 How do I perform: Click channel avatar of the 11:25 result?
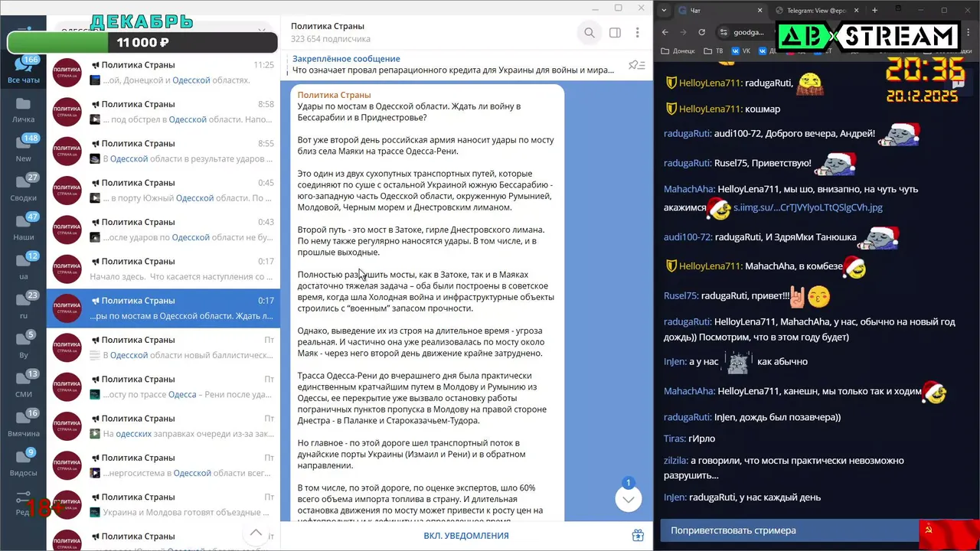67,73
